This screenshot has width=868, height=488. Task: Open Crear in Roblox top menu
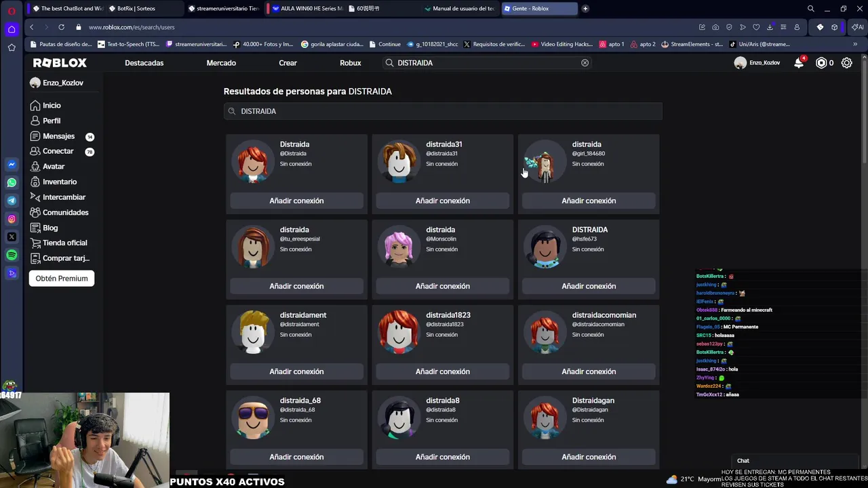pos(288,63)
